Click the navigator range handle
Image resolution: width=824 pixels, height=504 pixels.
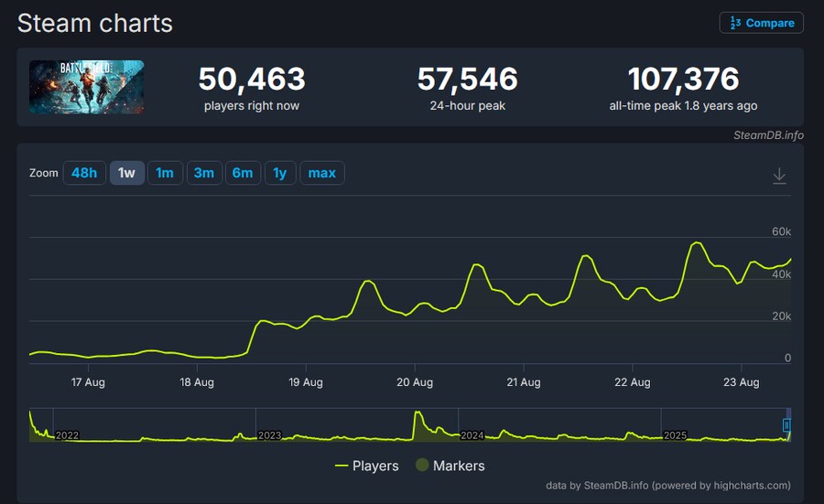click(x=786, y=424)
